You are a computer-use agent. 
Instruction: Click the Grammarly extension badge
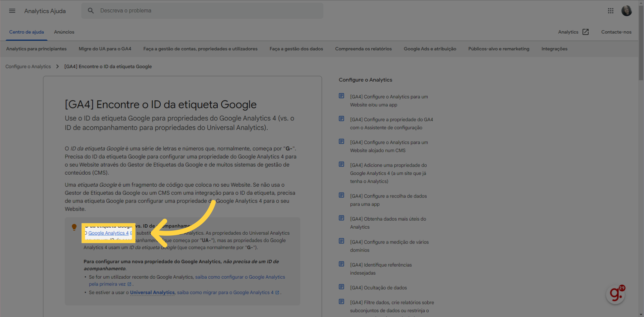point(616,295)
